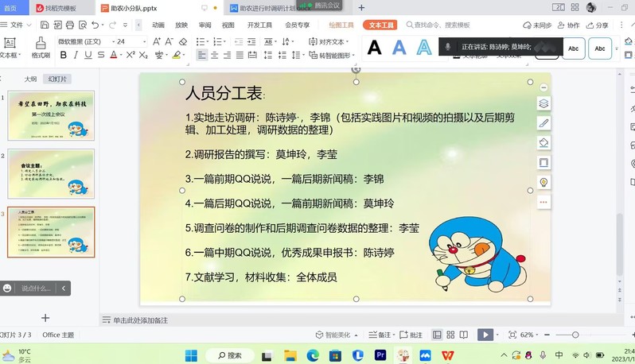Toggle Subscript X₂ formatting
Screen dimensions: 635x364
[x=143, y=55]
